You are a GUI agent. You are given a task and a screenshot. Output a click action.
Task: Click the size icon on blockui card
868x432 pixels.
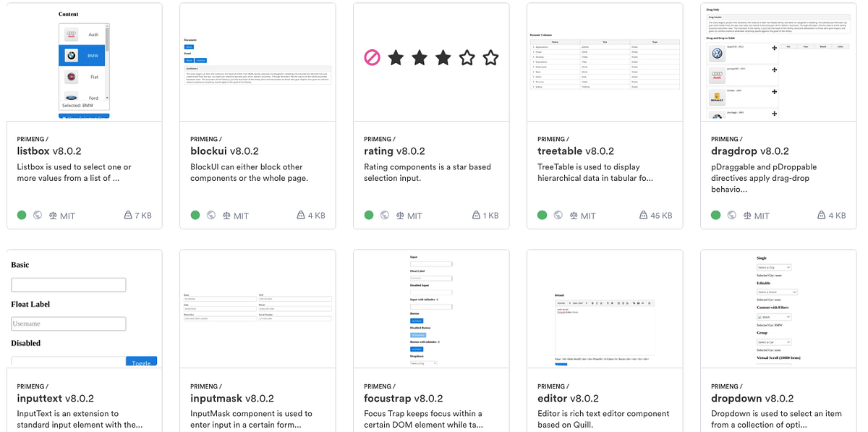click(301, 216)
